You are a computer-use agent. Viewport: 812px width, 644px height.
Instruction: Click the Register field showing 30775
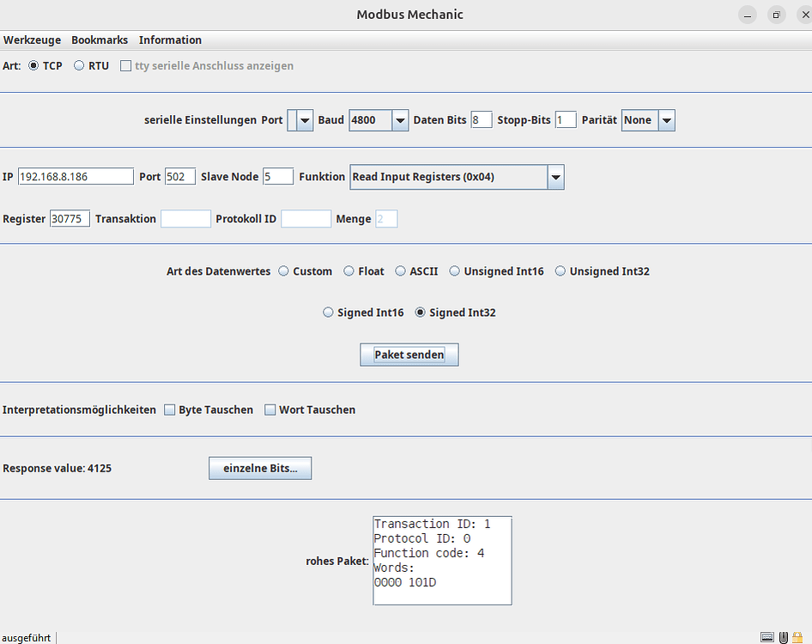70,219
